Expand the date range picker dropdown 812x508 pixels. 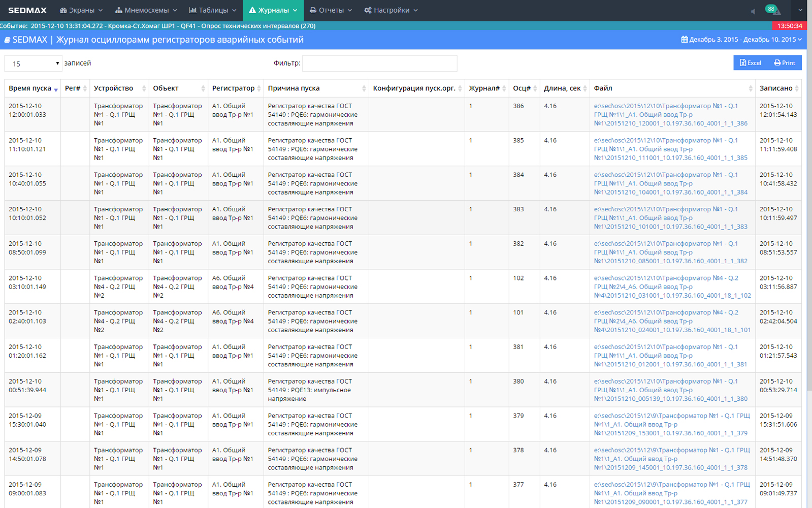coord(745,40)
